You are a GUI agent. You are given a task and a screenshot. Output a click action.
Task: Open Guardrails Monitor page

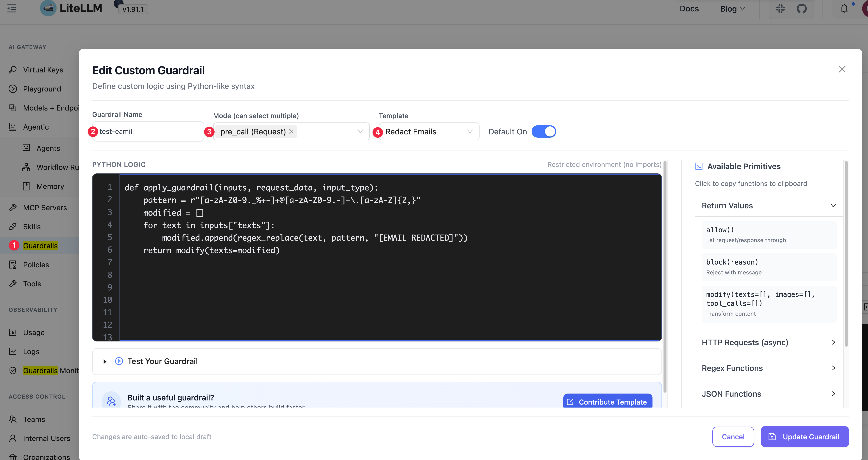(51, 371)
